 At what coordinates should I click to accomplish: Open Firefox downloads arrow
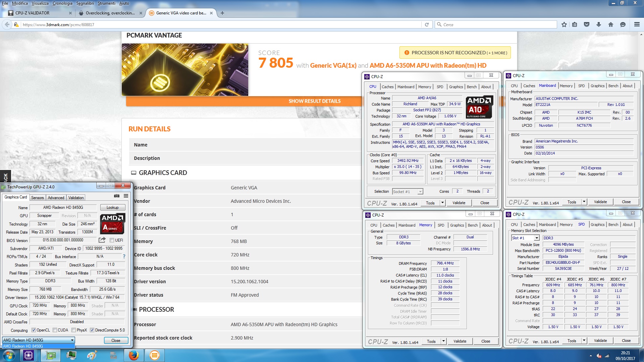click(599, 24)
